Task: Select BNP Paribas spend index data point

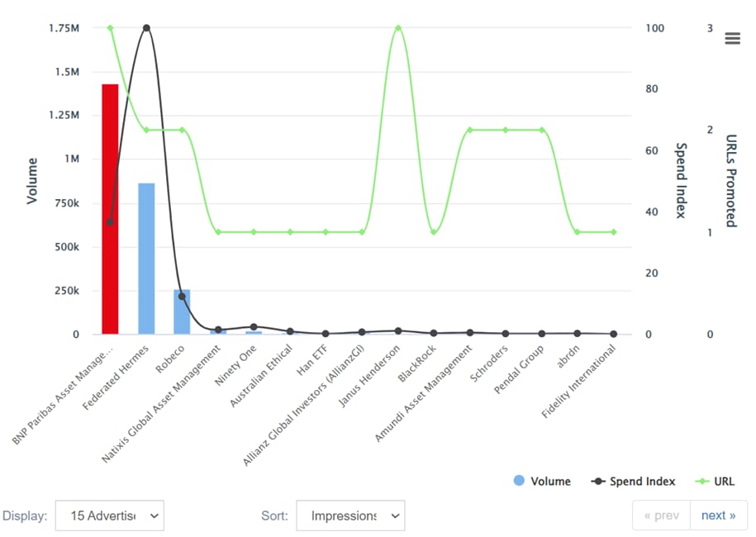Action: tap(110, 222)
